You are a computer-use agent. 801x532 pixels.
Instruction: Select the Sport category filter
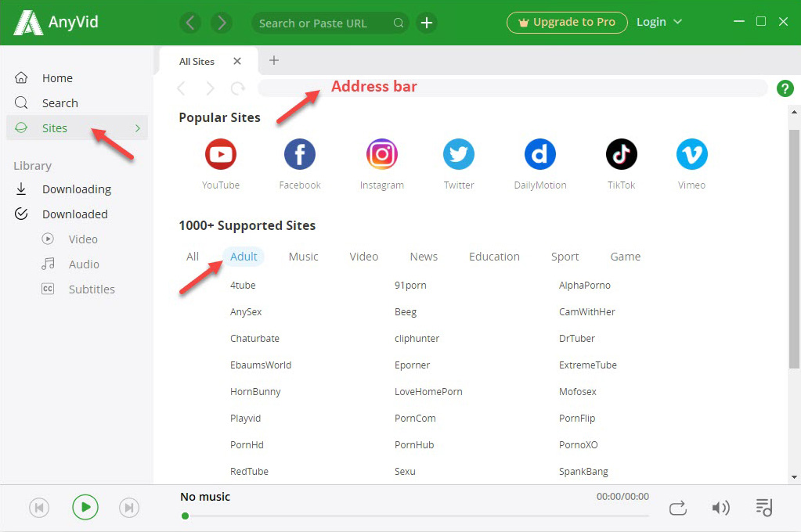(565, 257)
